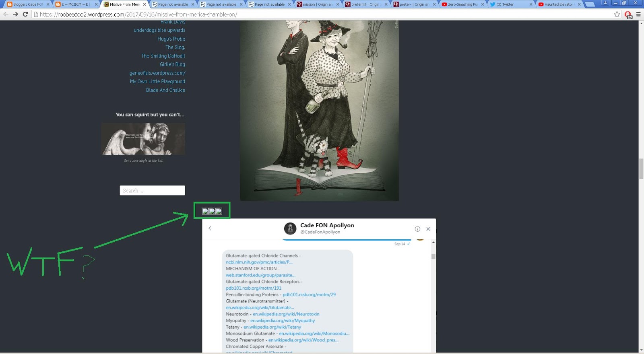Close the Haunted Elevator tab
Screen dimensions: 644x354
(x=579, y=4)
